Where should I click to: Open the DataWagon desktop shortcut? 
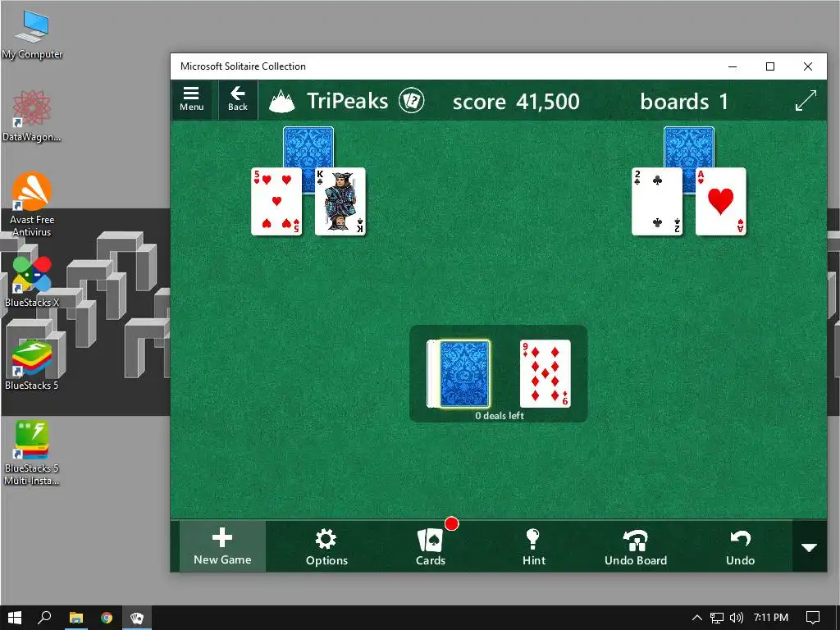(x=32, y=116)
